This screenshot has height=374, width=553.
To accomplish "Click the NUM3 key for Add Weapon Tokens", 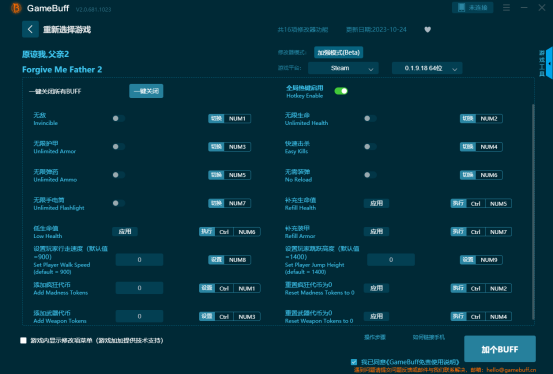I will click(x=247, y=316).
